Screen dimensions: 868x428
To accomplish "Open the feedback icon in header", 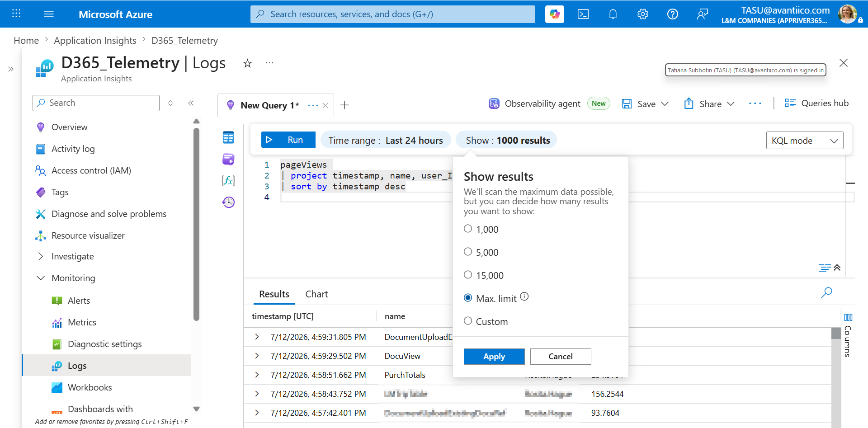I will 703,14.
